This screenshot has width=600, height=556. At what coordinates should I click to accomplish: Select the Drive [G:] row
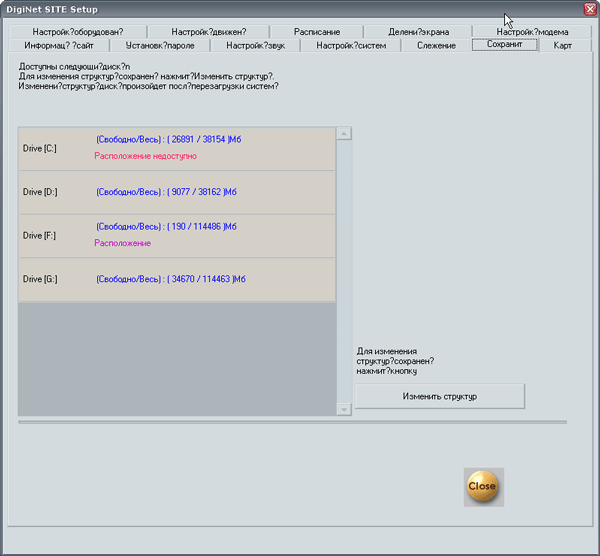click(177, 280)
